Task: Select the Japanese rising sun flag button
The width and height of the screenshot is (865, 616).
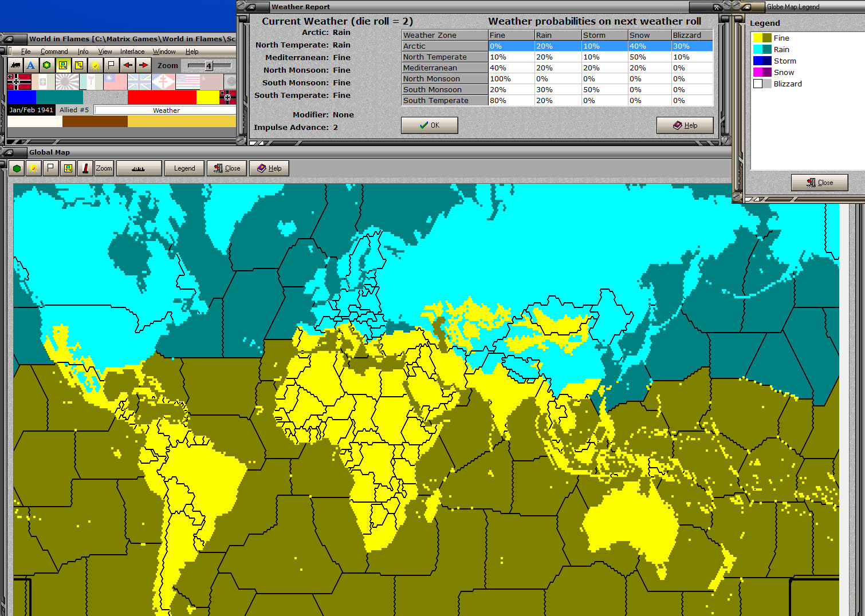Action: (66, 82)
